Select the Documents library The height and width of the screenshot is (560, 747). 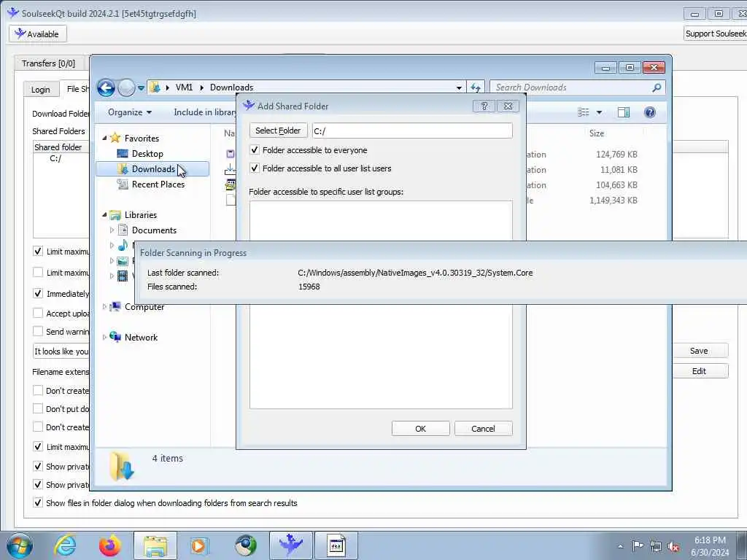pyautogui.click(x=154, y=230)
